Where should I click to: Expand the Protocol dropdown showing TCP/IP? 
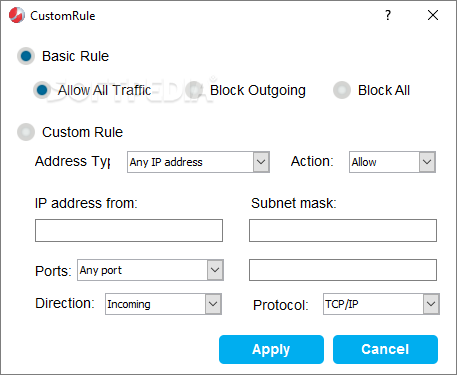click(431, 304)
